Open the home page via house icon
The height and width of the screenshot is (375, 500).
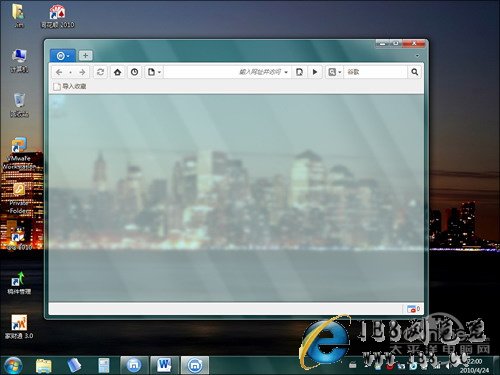pyautogui.click(x=117, y=72)
